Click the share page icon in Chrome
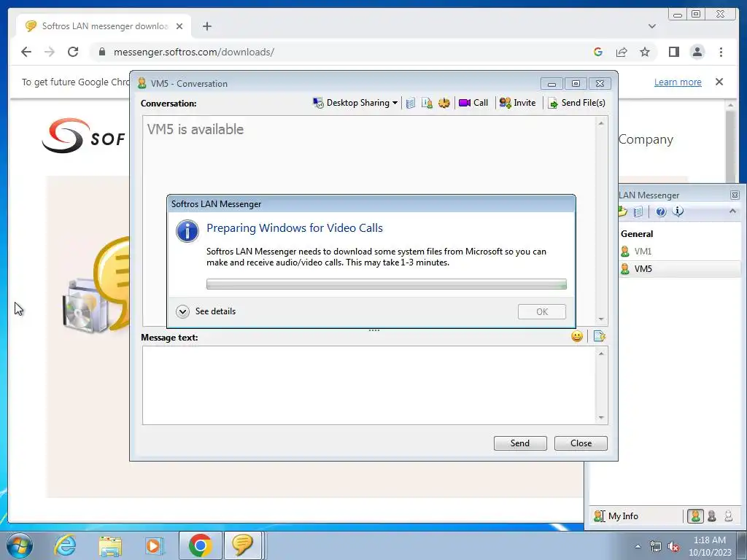The height and width of the screenshot is (560, 747). point(622,52)
